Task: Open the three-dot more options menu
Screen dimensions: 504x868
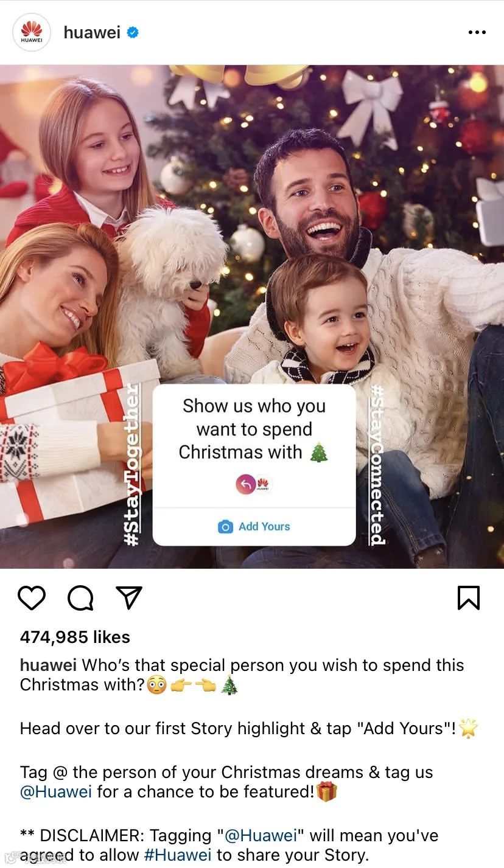Action: pos(477,32)
